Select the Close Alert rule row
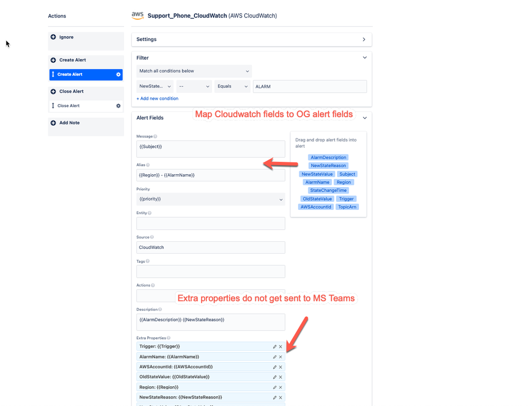 (x=86, y=106)
